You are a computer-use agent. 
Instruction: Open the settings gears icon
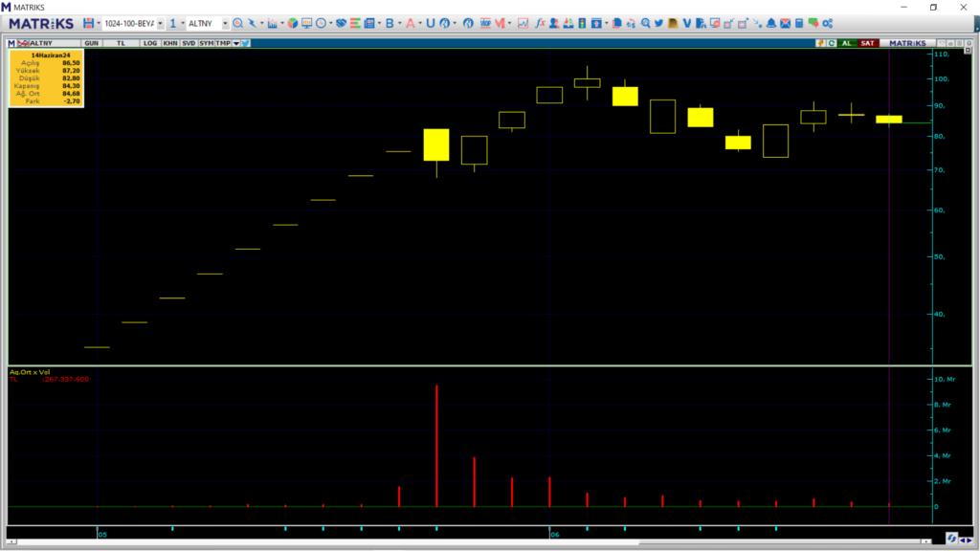(x=828, y=23)
